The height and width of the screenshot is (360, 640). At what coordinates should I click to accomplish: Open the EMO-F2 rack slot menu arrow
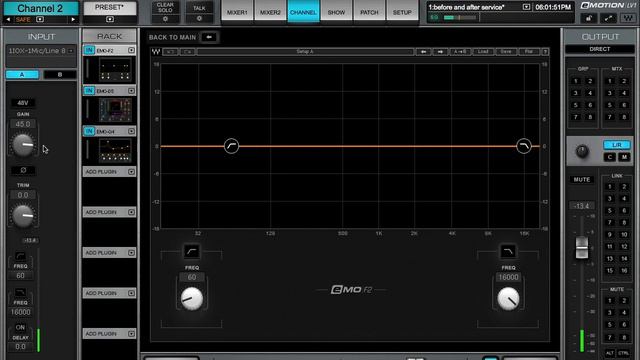(131, 50)
